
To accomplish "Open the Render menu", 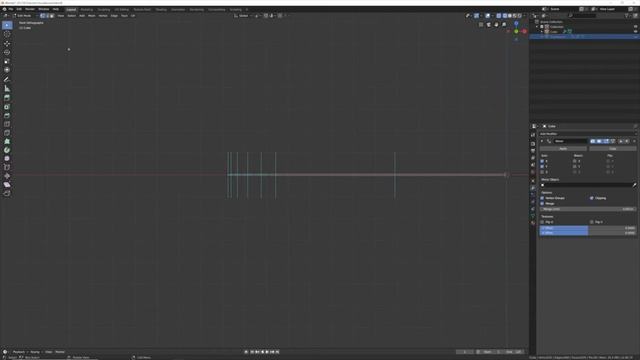I will [x=30, y=9].
